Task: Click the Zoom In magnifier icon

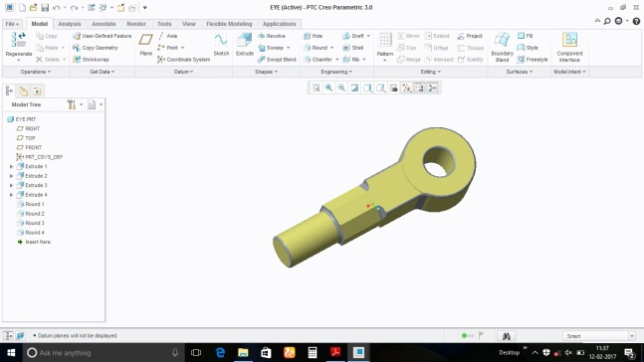Action: pos(329,88)
